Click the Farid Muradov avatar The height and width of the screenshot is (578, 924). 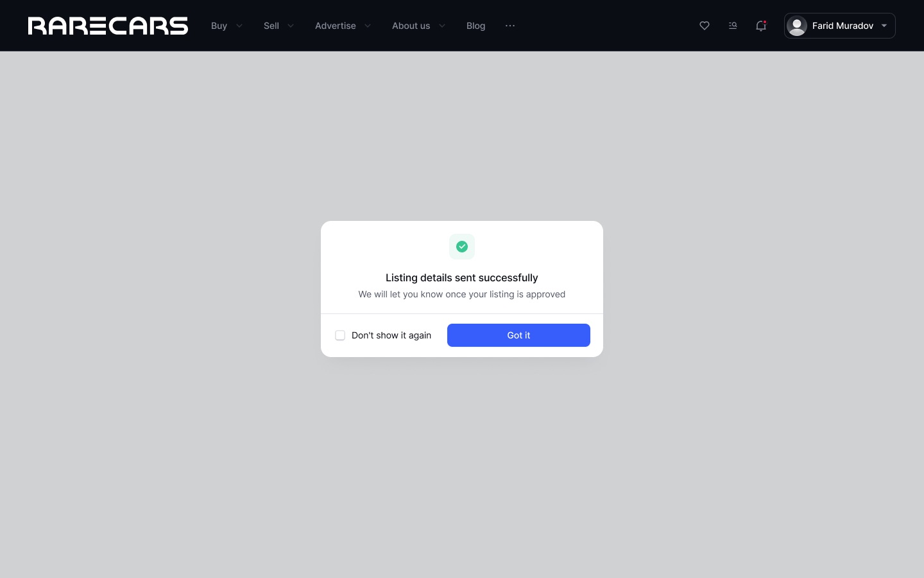pos(797,26)
